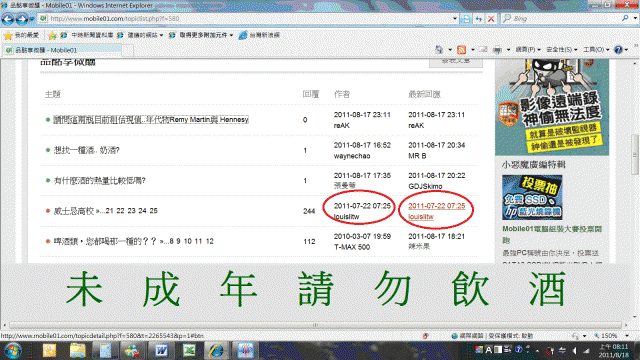The height and width of the screenshot is (360, 640).
Task: Click the popup blocker icon in status bar
Action: (x=426, y=336)
